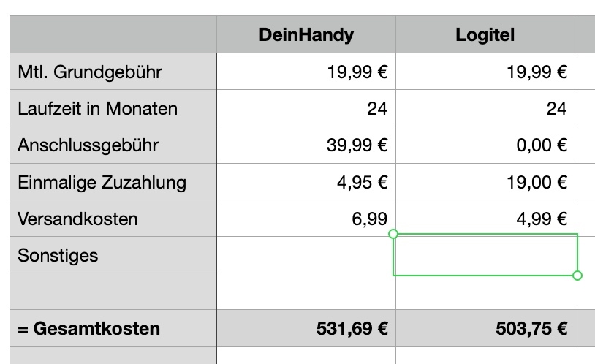Click the Laufzeit in Monaten row label
The width and height of the screenshot is (595, 364).
(113, 109)
